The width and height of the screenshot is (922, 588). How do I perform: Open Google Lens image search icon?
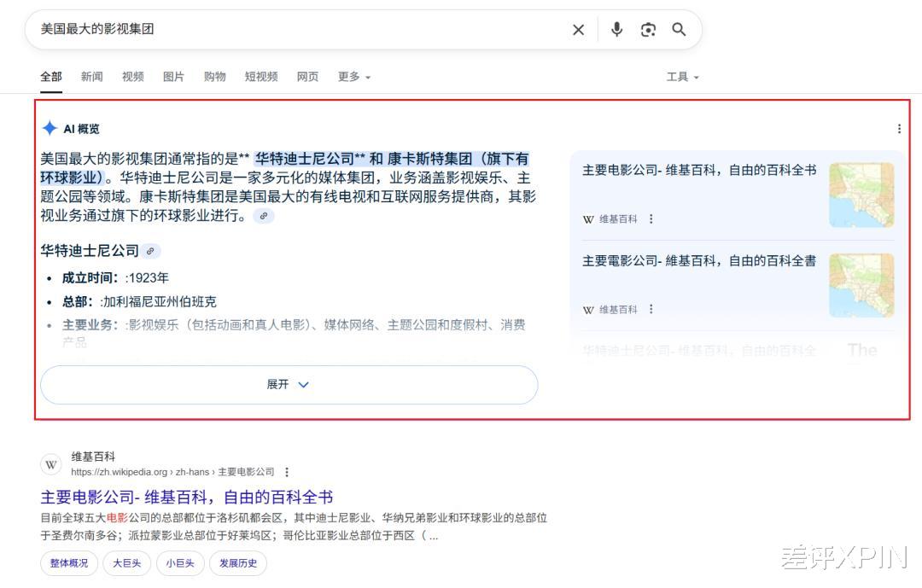[648, 29]
